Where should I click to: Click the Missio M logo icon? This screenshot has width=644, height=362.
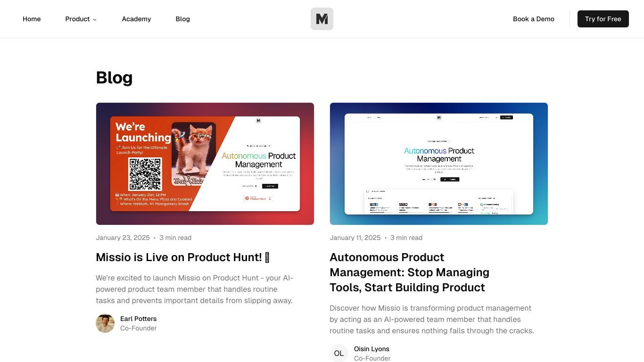click(x=322, y=19)
